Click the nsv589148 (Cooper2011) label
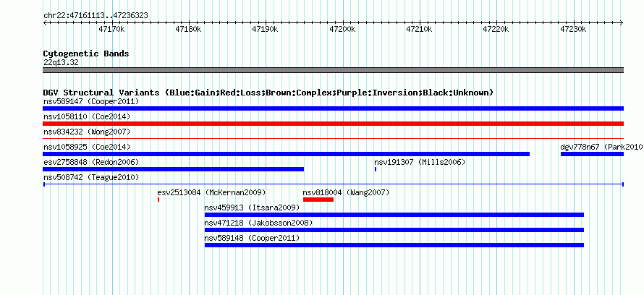 (x=253, y=238)
